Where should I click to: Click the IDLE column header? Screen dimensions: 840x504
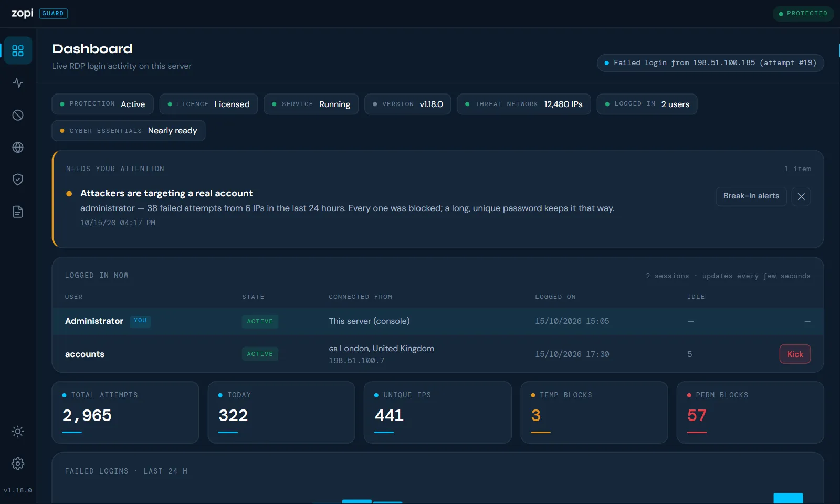(x=696, y=297)
